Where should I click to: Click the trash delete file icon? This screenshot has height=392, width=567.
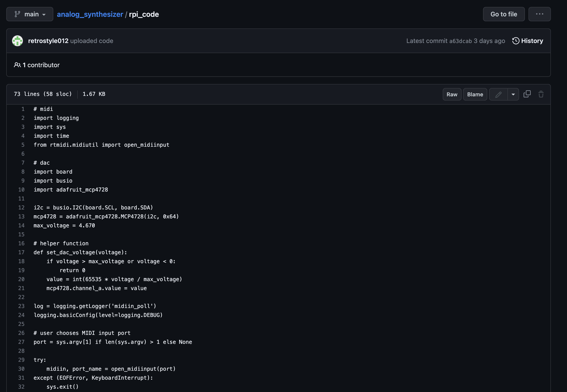[541, 94]
